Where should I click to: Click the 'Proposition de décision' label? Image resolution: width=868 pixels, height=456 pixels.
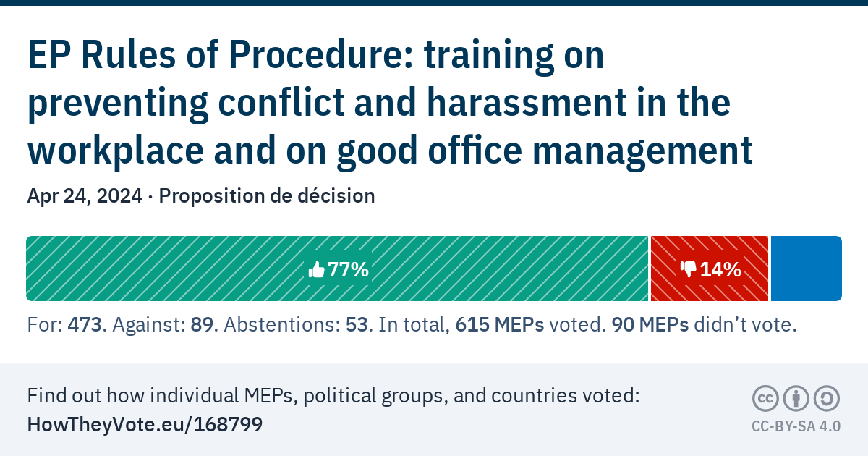click(267, 196)
